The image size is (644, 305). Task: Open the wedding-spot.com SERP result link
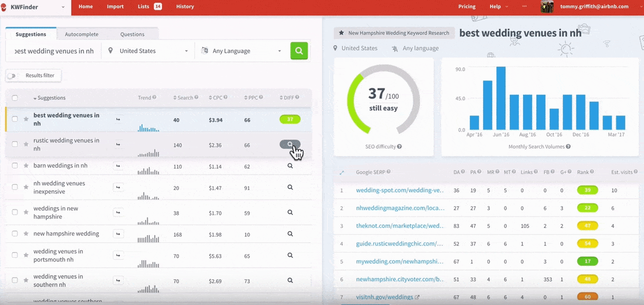[399, 190]
